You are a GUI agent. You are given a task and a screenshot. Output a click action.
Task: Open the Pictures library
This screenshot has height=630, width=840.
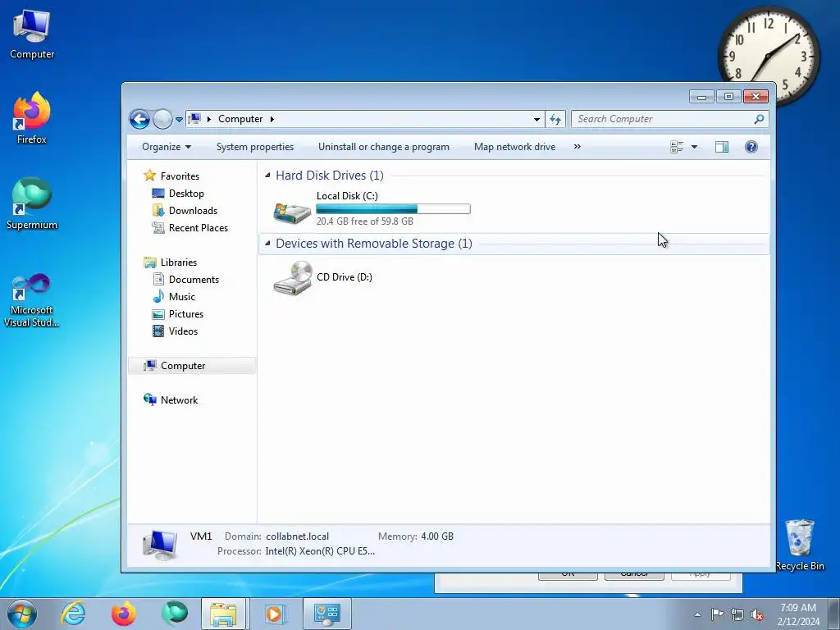point(186,314)
